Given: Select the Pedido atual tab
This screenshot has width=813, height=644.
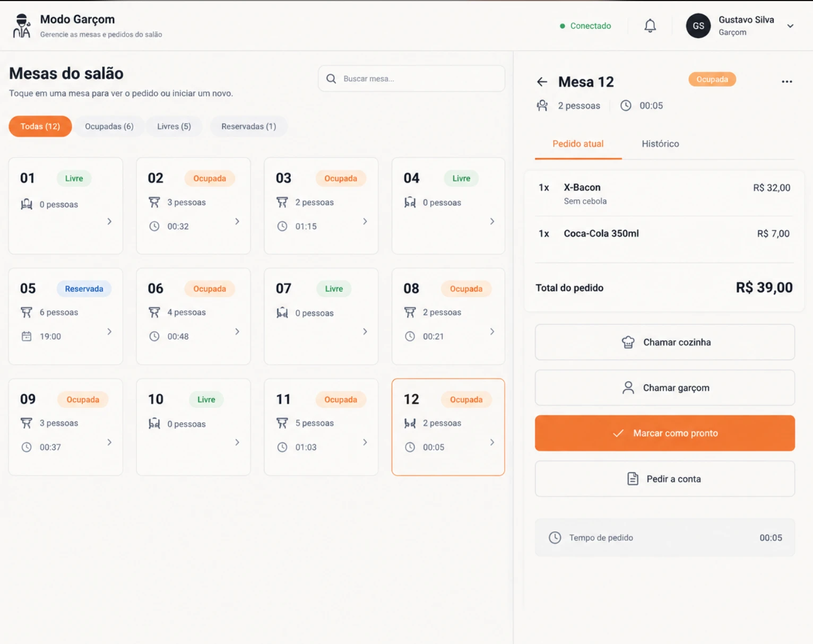Looking at the screenshot, I should [x=578, y=144].
